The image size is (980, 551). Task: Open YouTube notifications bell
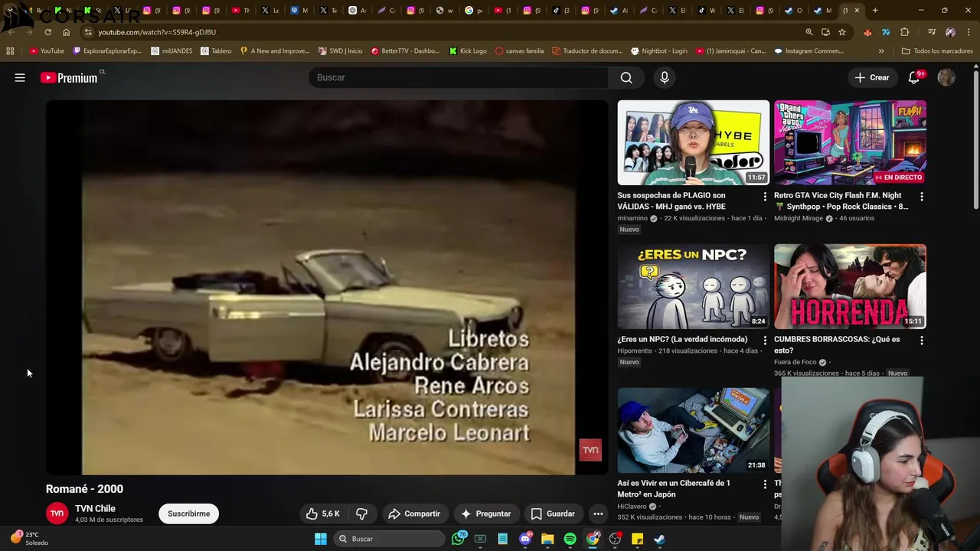[x=914, y=77]
